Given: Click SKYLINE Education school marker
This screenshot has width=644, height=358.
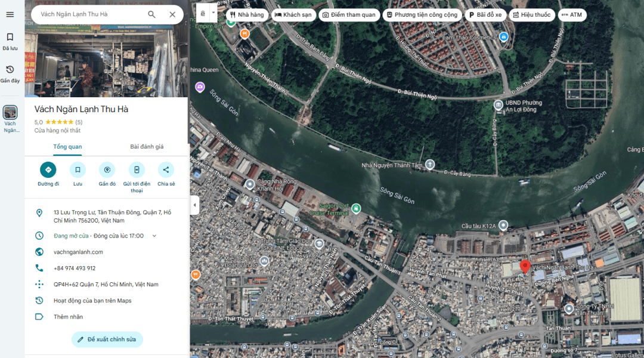Looking at the screenshot, I should click(319, 244).
